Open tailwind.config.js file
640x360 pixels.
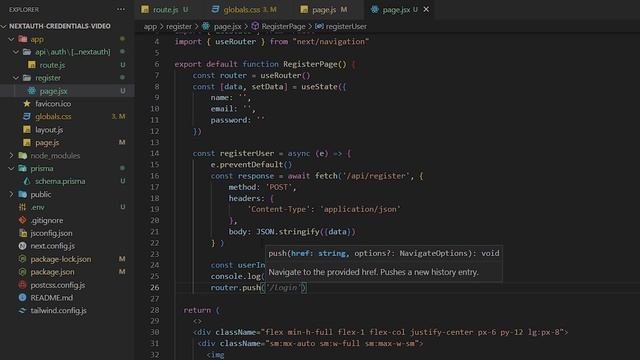click(58, 311)
